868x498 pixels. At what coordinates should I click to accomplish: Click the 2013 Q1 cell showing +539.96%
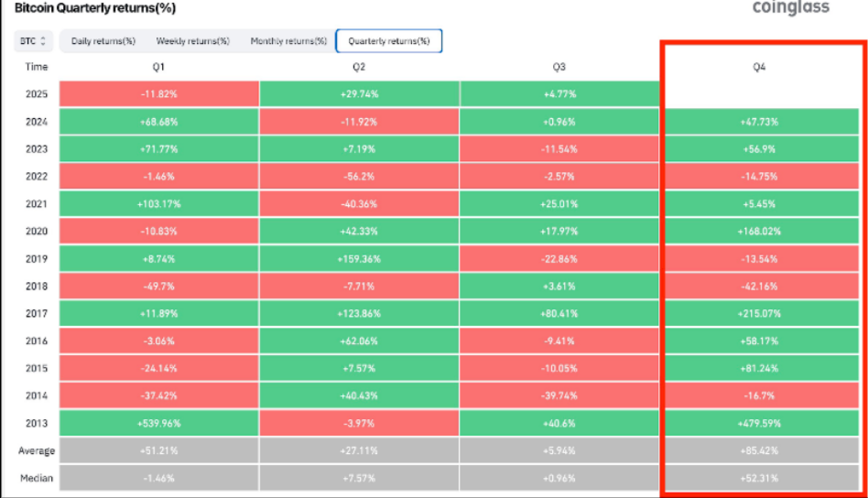pos(158,424)
